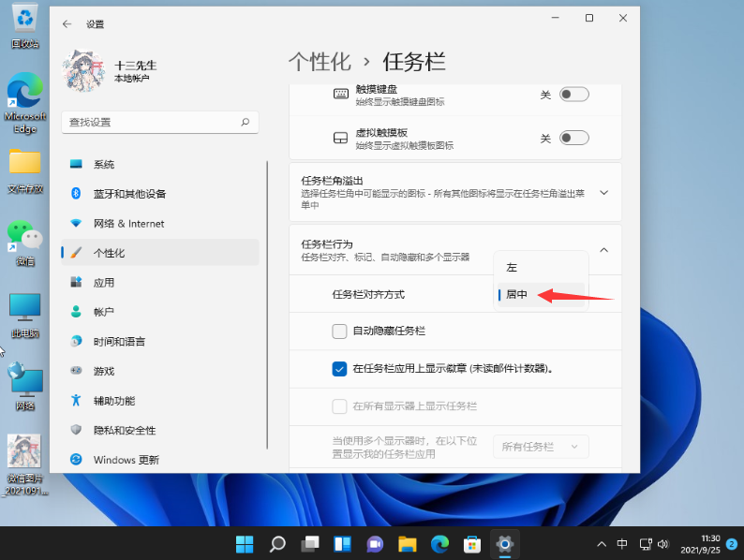Open Microsoft Edge from the taskbar

(x=439, y=543)
